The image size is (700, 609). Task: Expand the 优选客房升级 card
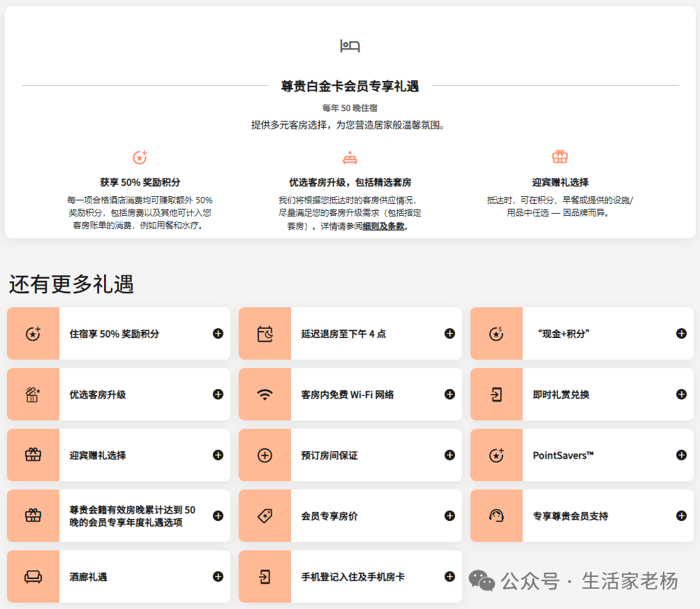point(217,394)
